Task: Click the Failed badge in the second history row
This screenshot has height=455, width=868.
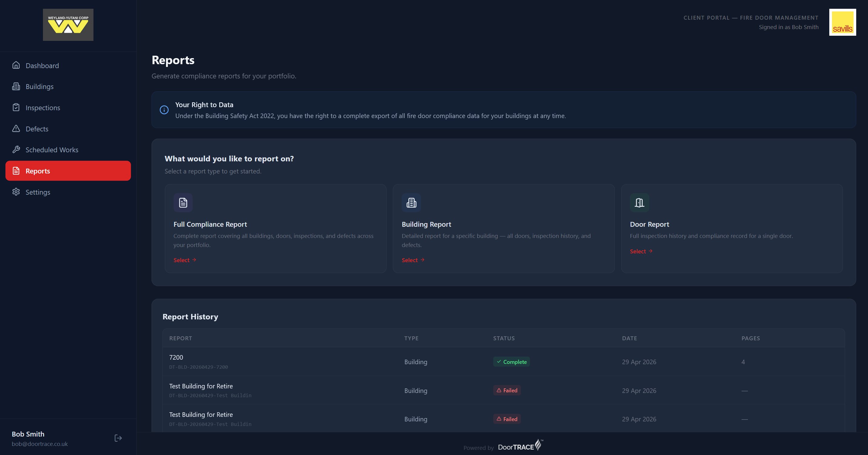Action: pos(507,390)
